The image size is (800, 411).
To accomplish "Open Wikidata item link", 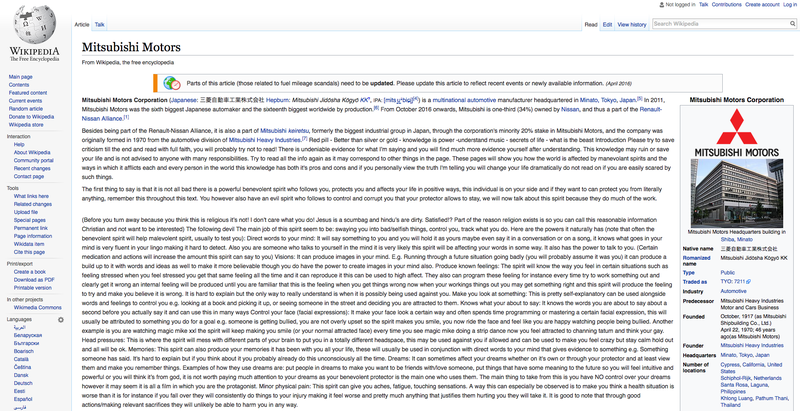I will pos(29,244).
